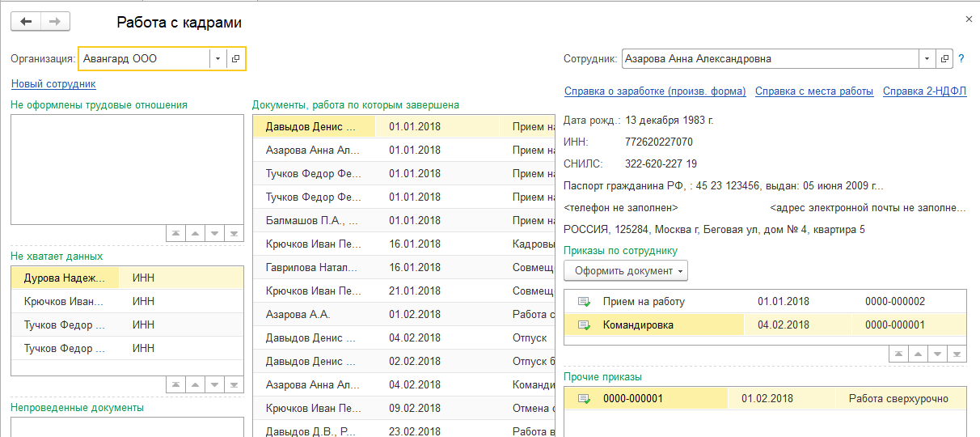Select Балмашов П.А. row in completed documents
The width and height of the screenshot is (980, 437).
(x=403, y=220)
